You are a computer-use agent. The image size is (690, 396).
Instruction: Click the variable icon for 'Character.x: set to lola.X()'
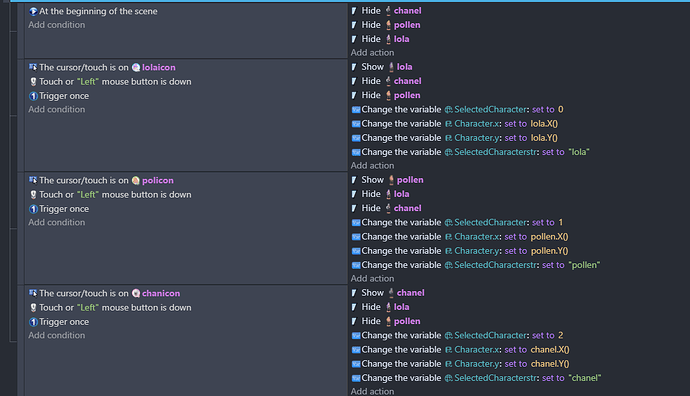click(356, 124)
